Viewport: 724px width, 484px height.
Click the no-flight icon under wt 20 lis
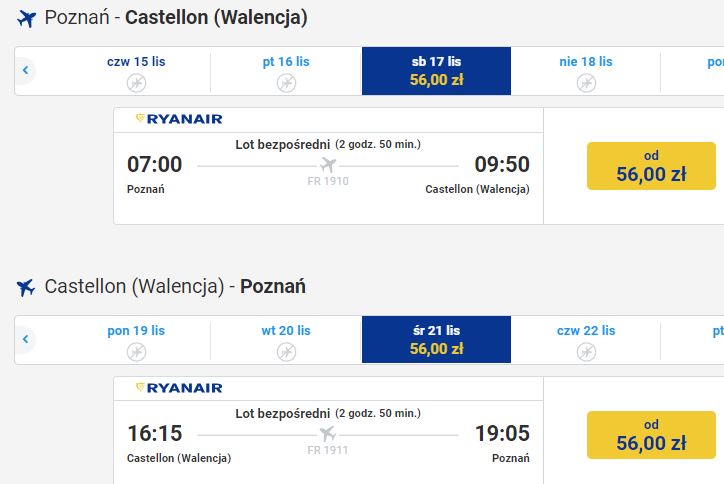coord(286,352)
